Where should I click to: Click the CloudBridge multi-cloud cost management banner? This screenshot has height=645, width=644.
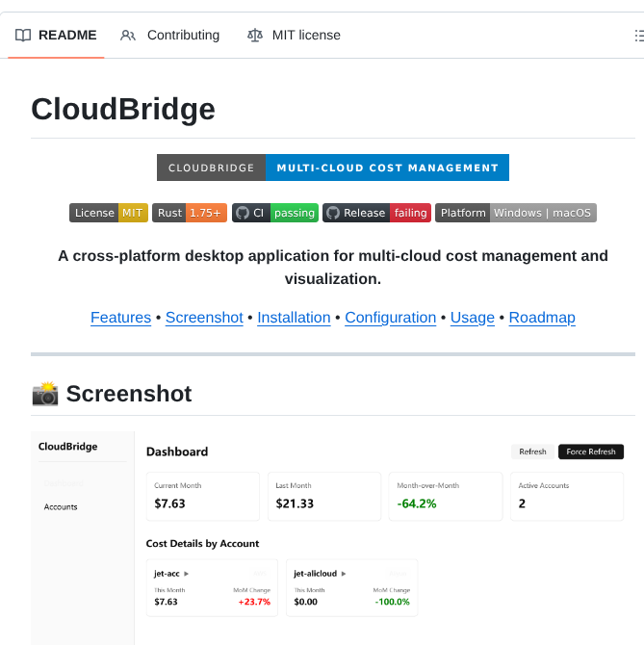coord(333,168)
